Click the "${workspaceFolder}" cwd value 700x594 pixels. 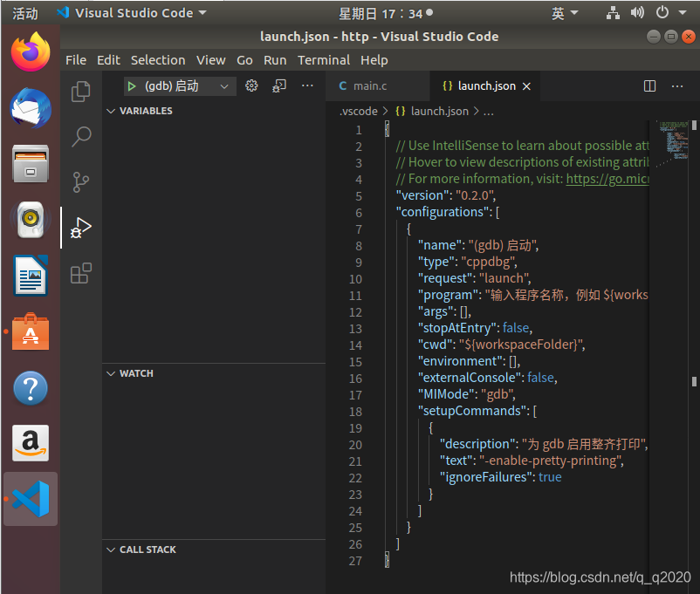(x=520, y=345)
